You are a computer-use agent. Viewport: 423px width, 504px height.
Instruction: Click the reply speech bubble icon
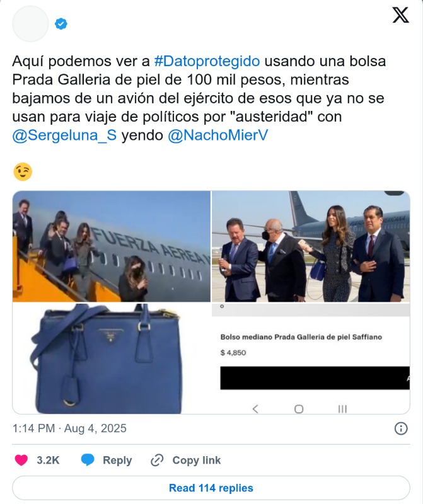(88, 460)
